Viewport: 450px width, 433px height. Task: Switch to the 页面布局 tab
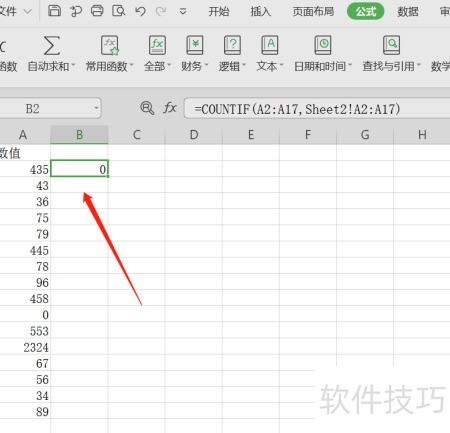313,12
